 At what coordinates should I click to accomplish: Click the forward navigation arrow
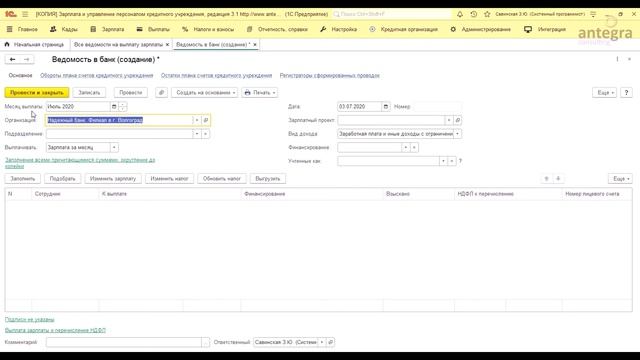click(27, 60)
